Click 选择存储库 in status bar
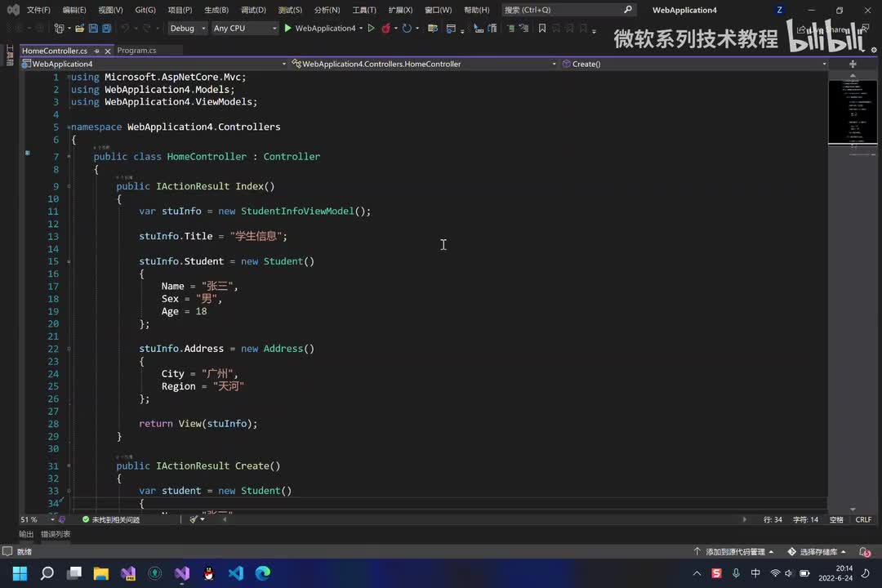The width and height of the screenshot is (882, 588). point(817,551)
